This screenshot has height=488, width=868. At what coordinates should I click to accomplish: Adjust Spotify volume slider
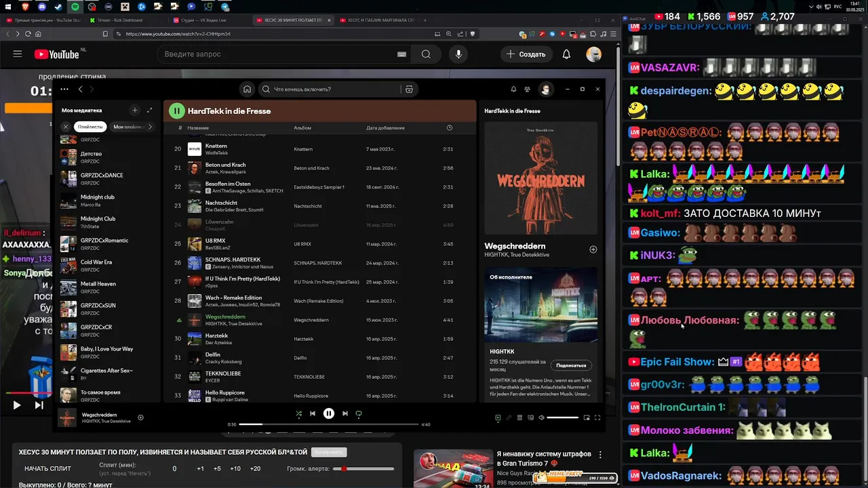point(562,418)
